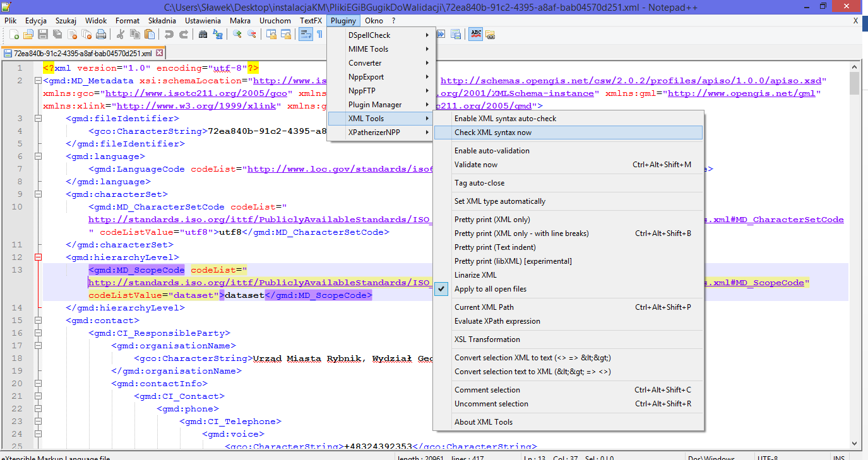This screenshot has height=460, width=868.
Task: Collapse gmd:fileIdentifier fold on line 3
Action: tap(38, 119)
